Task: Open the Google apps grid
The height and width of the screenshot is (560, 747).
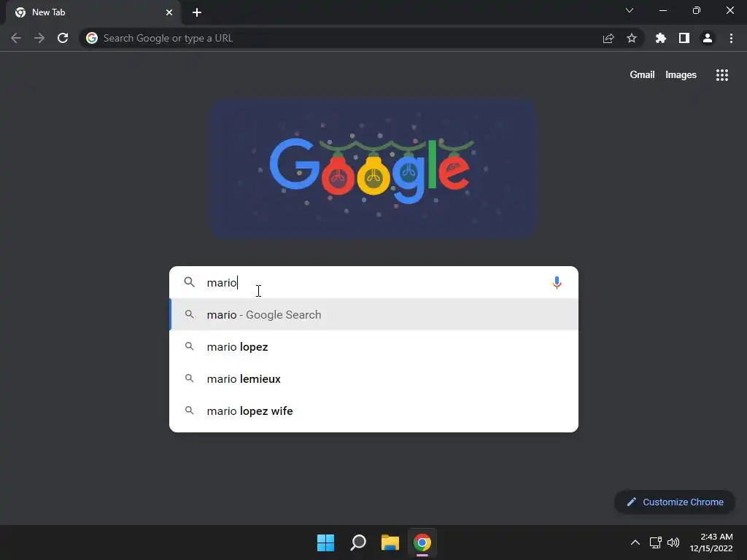Action: 722,75
